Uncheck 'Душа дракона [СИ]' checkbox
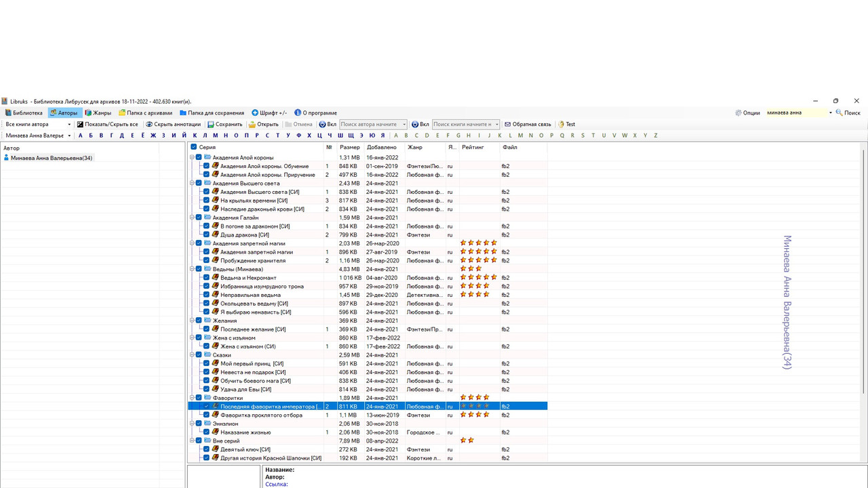The image size is (868, 488). coord(207,235)
